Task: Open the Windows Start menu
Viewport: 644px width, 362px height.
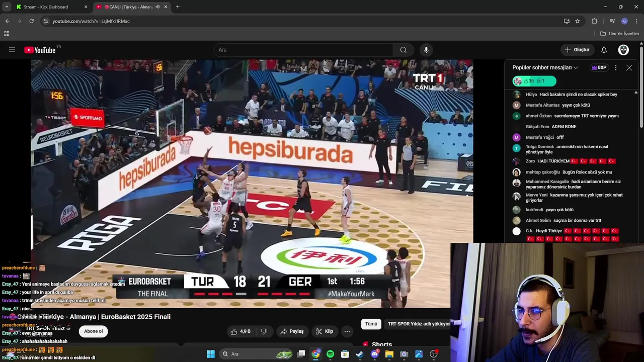Action: point(210,354)
